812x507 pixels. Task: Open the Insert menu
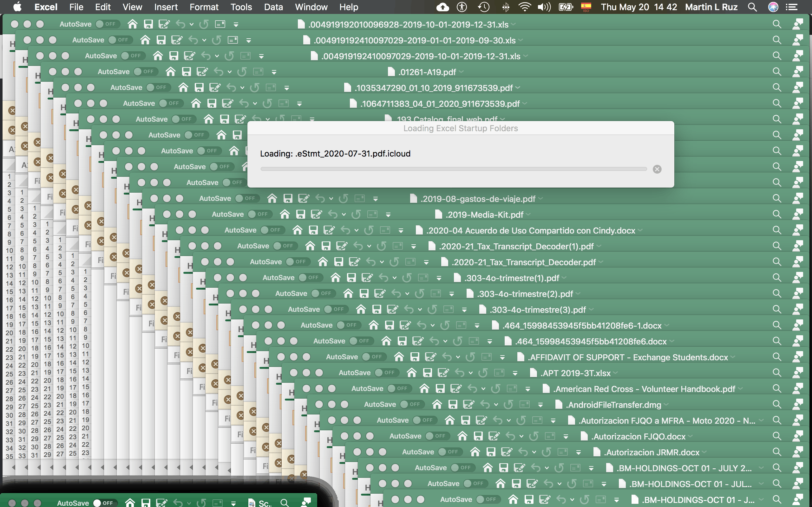tap(166, 7)
